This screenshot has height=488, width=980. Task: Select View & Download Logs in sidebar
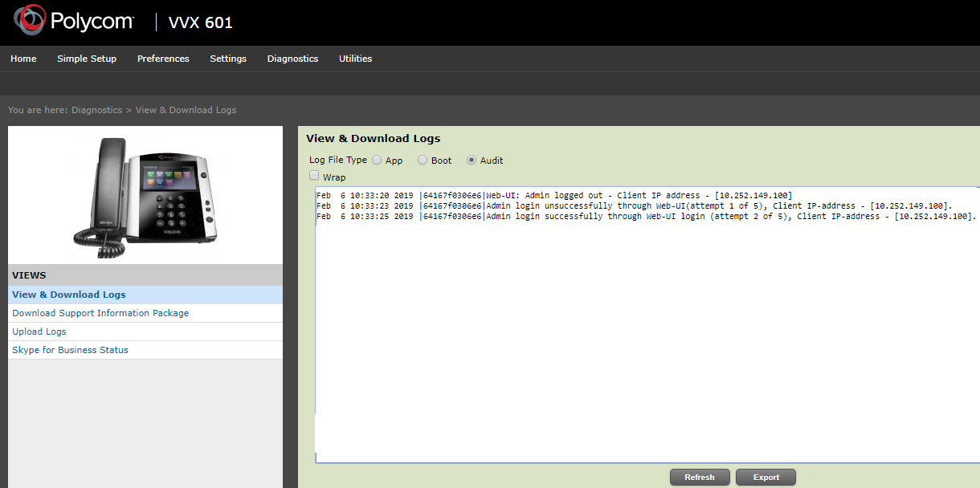(68, 294)
